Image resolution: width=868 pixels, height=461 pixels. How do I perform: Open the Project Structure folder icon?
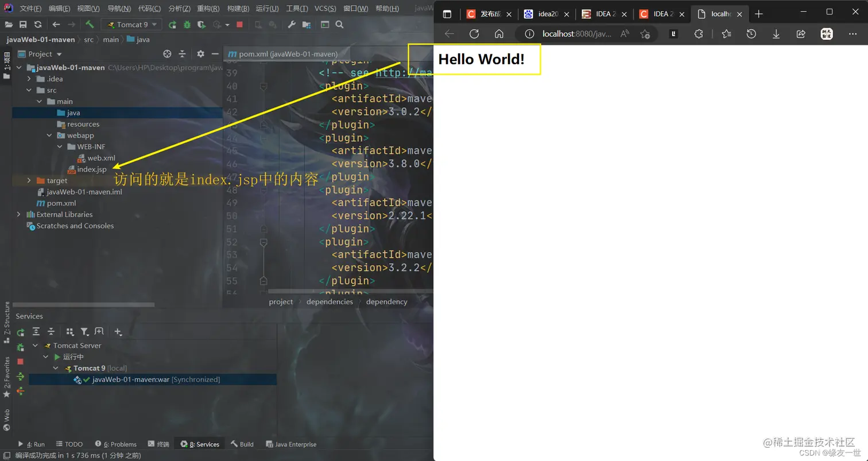tap(307, 25)
